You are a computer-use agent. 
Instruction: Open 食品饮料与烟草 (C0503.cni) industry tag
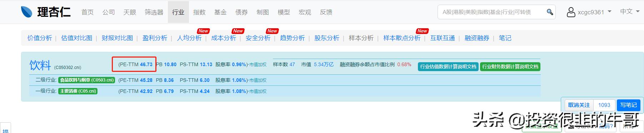click(x=87, y=80)
